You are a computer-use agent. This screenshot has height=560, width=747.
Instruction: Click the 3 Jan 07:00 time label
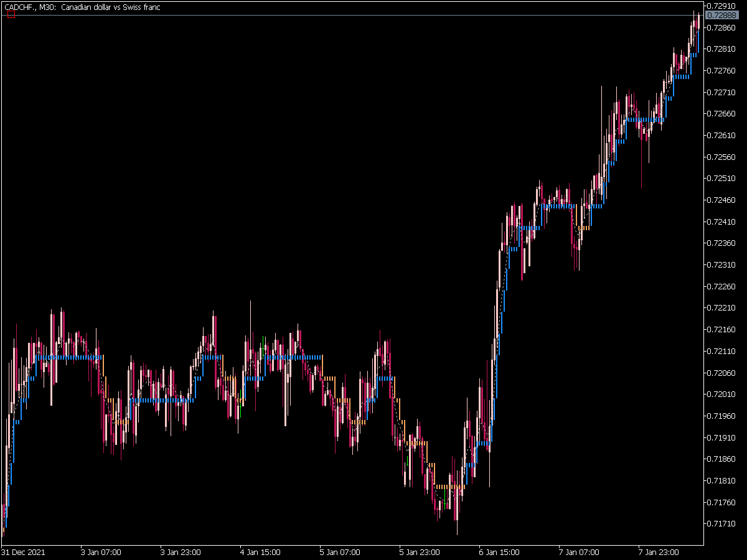pyautogui.click(x=101, y=552)
